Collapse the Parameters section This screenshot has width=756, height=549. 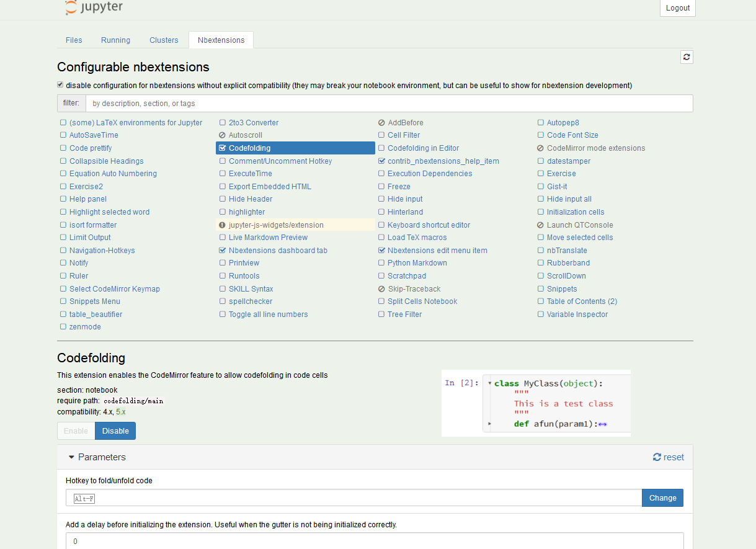coord(97,457)
